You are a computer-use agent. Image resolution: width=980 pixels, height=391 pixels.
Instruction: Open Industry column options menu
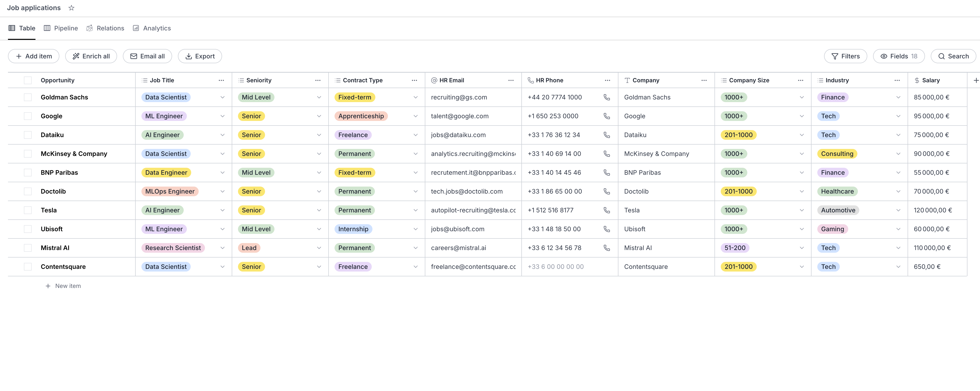click(x=897, y=80)
